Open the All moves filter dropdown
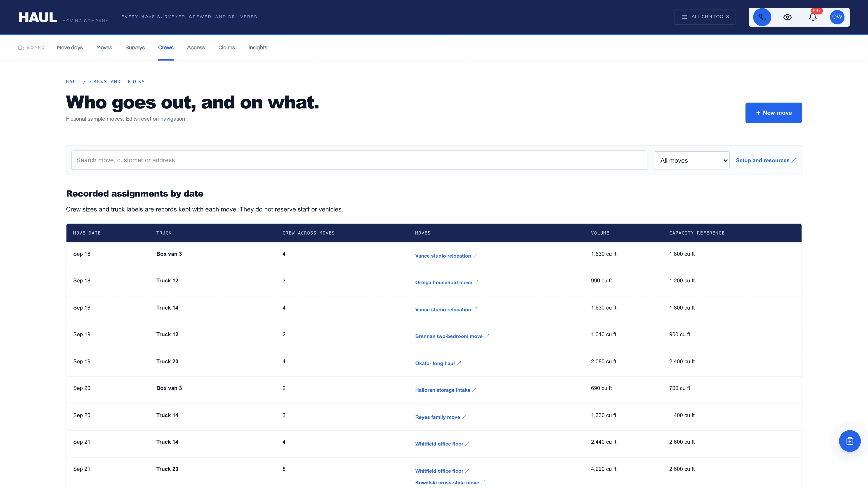This screenshot has width=868, height=488. pyautogui.click(x=691, y=160)
